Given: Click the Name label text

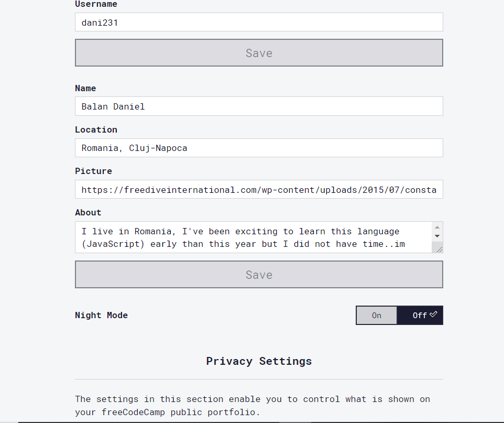Looking at the screenshot, I should [85, 88].
